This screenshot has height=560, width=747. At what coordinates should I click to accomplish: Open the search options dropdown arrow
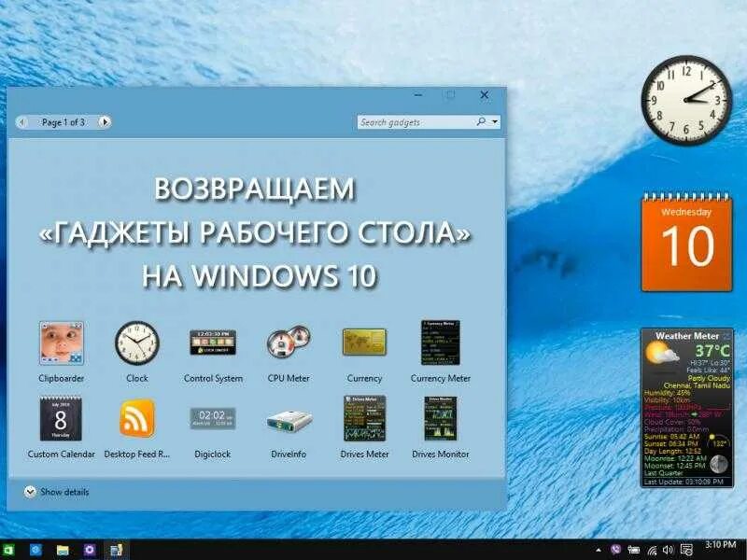(x=495, y=122)
